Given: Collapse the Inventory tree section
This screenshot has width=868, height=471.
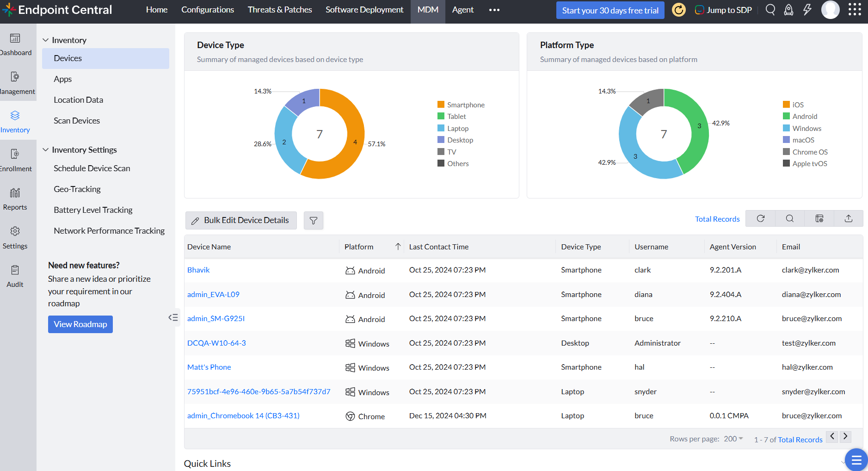Looking at the screenshot, I should pos(46,40).
